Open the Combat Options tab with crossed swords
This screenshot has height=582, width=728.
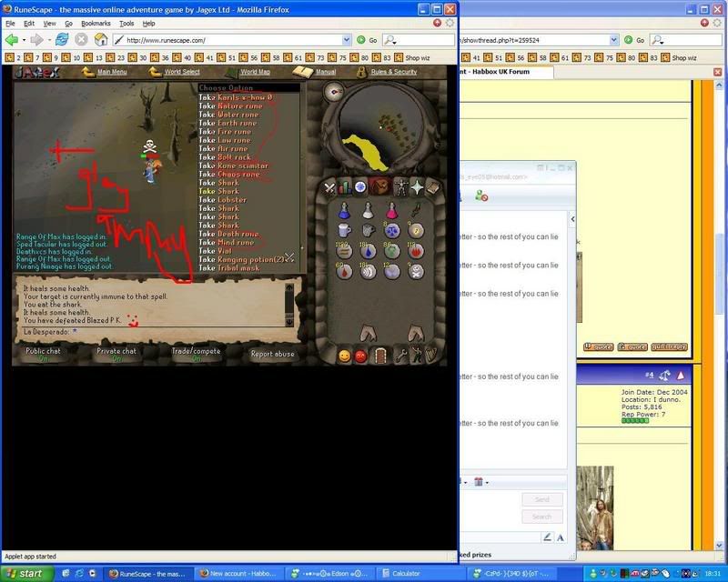(x=329, y=187)
